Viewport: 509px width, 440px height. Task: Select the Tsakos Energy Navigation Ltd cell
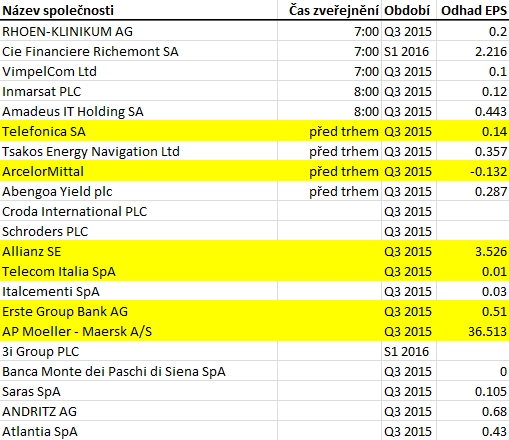(139, 151)
